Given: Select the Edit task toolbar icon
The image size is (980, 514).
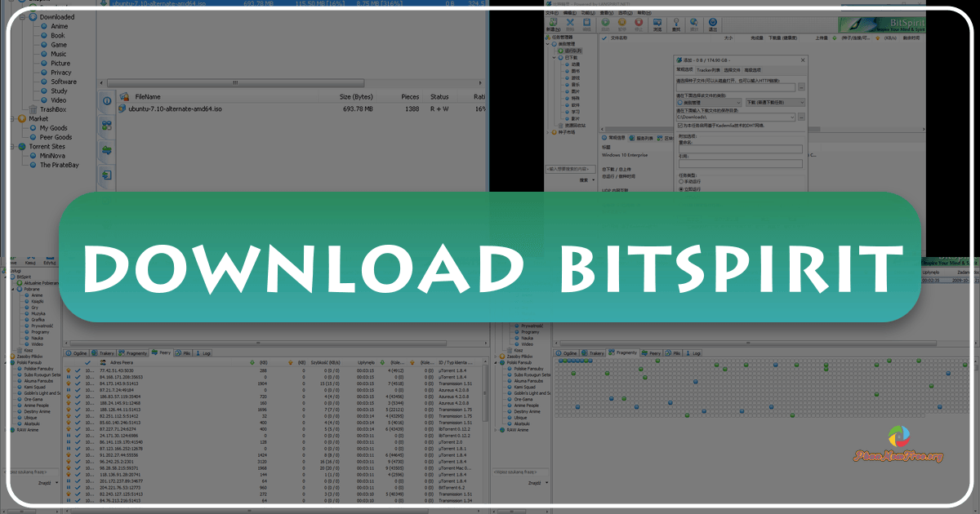Looking at the screenshot, I should (x=586, y=24).
